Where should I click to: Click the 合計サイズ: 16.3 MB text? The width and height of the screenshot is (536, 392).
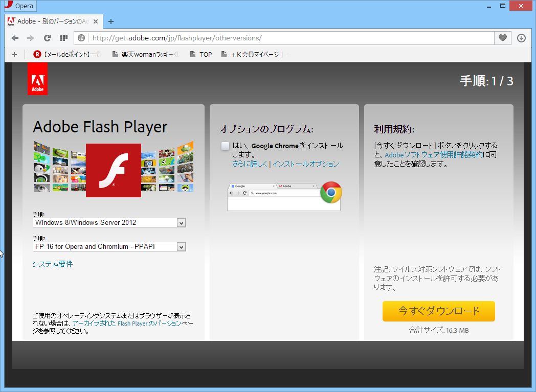point(439,330)
